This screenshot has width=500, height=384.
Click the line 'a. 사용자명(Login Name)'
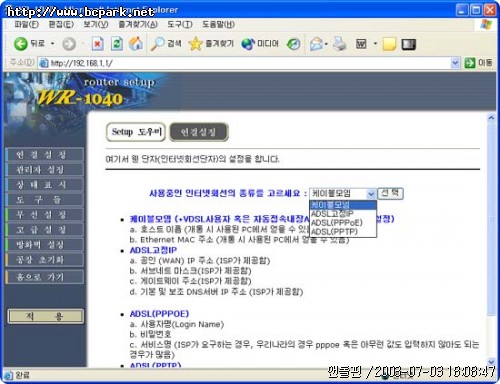177,324
